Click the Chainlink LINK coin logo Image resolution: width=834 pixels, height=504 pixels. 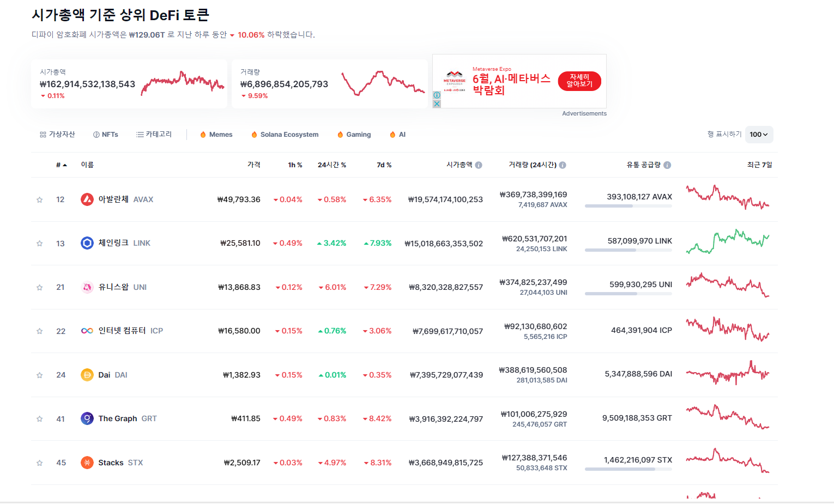tap(87, 243)
